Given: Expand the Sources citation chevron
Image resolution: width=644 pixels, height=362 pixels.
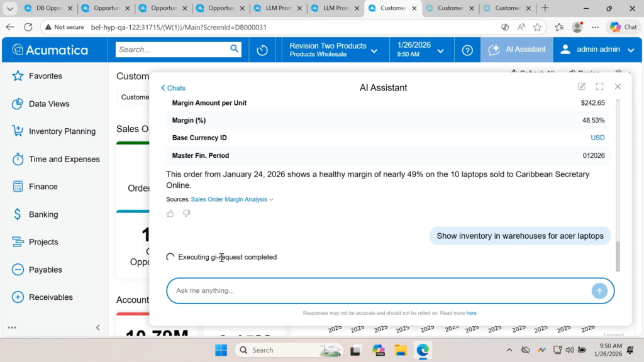Looking at the screenshot, I should click(x=272, y=200).
